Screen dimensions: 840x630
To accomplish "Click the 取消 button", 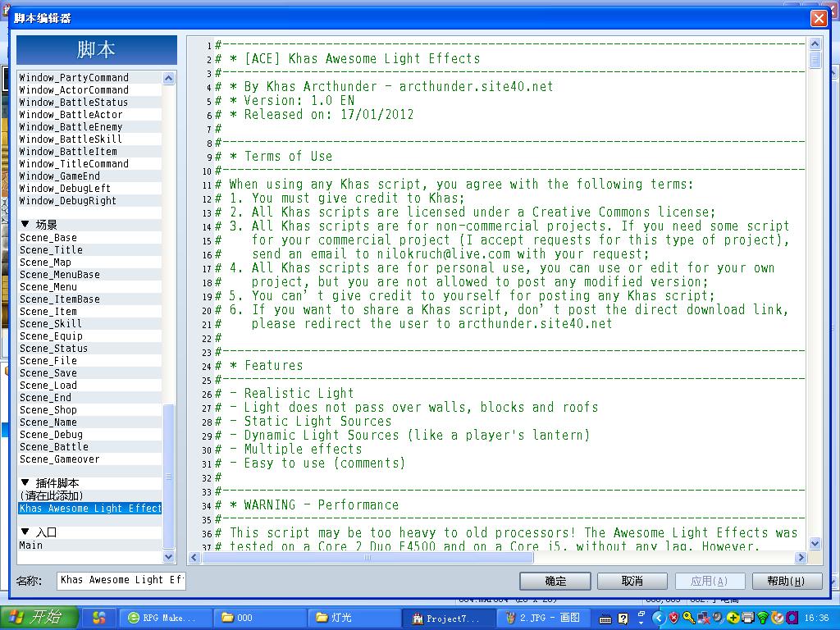I will coord(632,581).
